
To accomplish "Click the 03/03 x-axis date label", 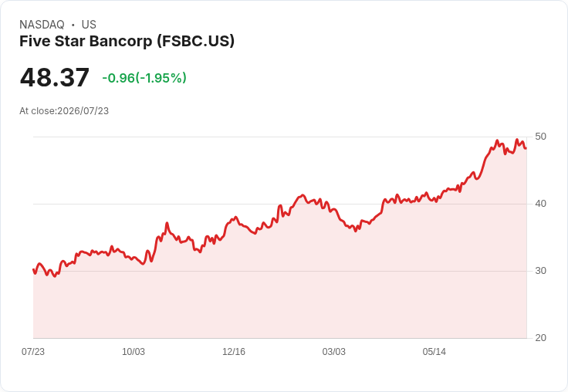I will 334,352.
